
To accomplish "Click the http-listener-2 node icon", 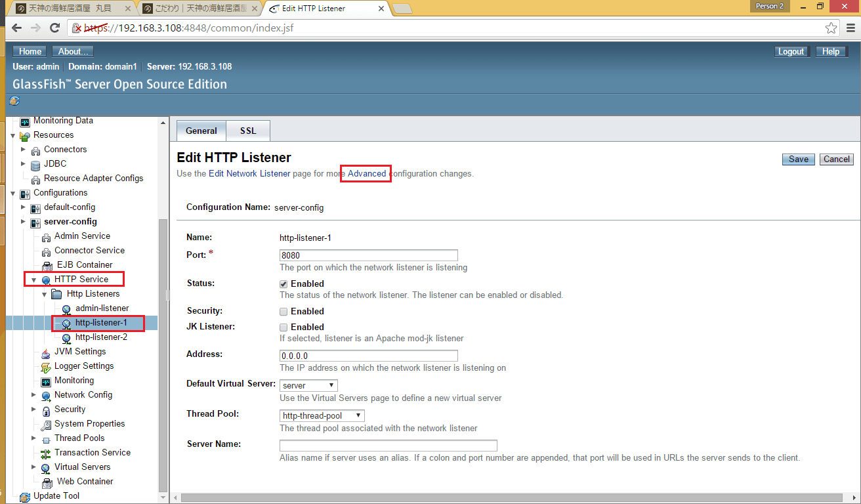I will pyautogui.click(x=67, y=338).
